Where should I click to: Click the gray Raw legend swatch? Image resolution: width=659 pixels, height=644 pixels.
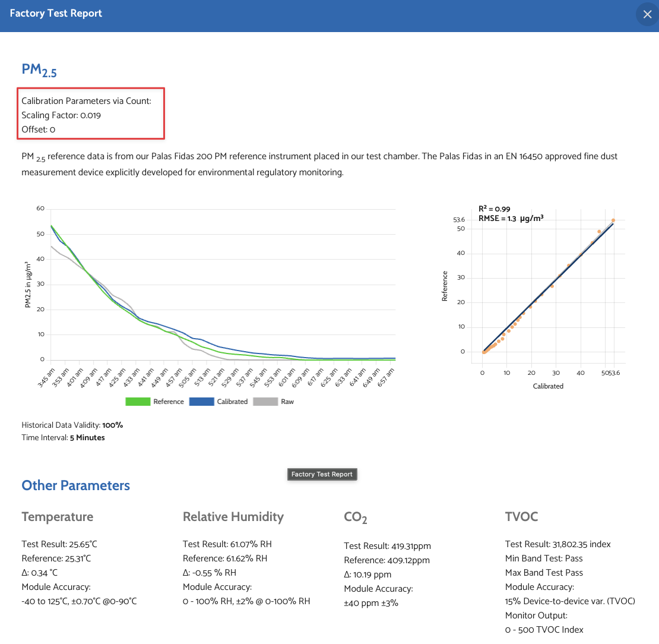coord(265,402)
